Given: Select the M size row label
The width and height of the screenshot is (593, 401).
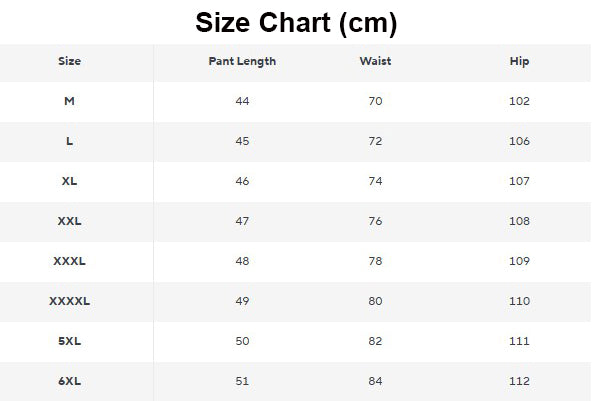Looking at the screenshot, I should 70,101.
